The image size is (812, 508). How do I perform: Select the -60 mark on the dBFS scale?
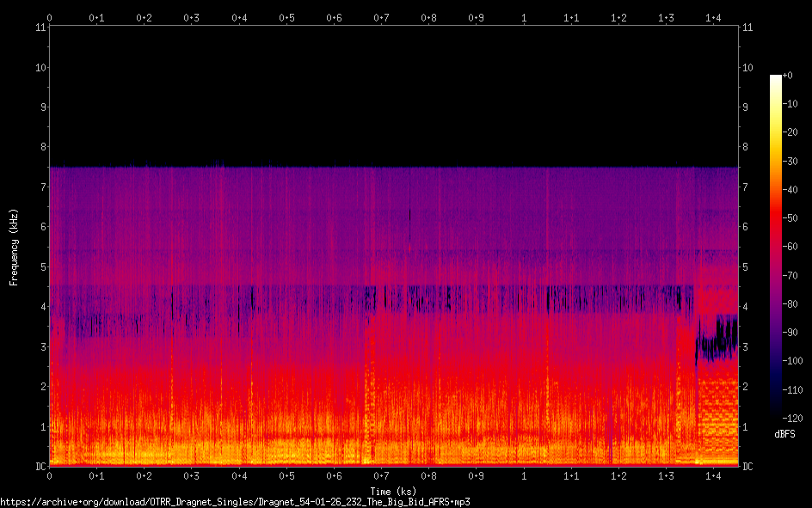798,247
